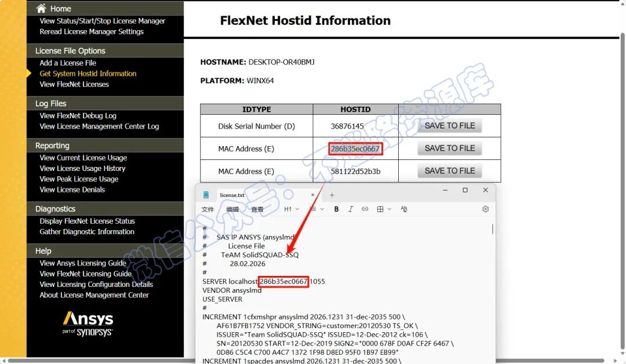
Task: Expand the table dropdown arrow
Action: (x=390, y=209)
